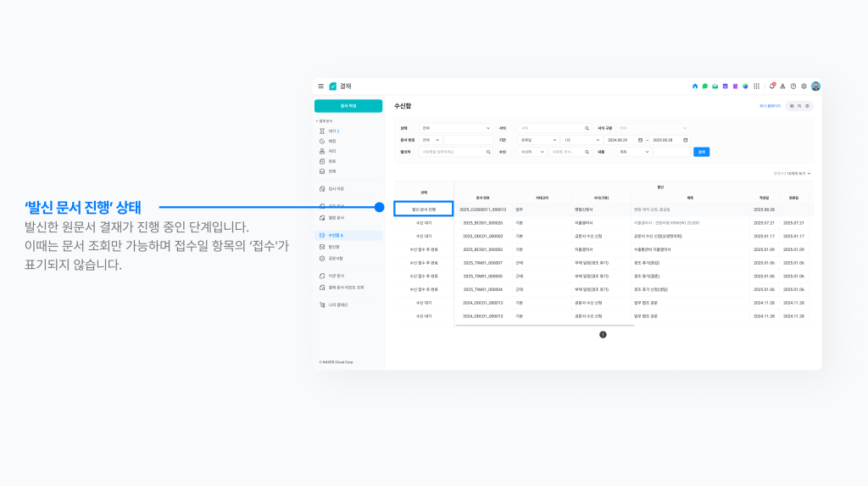Viewport: 868px width, 486px height.
Task: Open calendar picker for 2024.08.29 date
Action: pyautogui.click(x=641, y=140)
